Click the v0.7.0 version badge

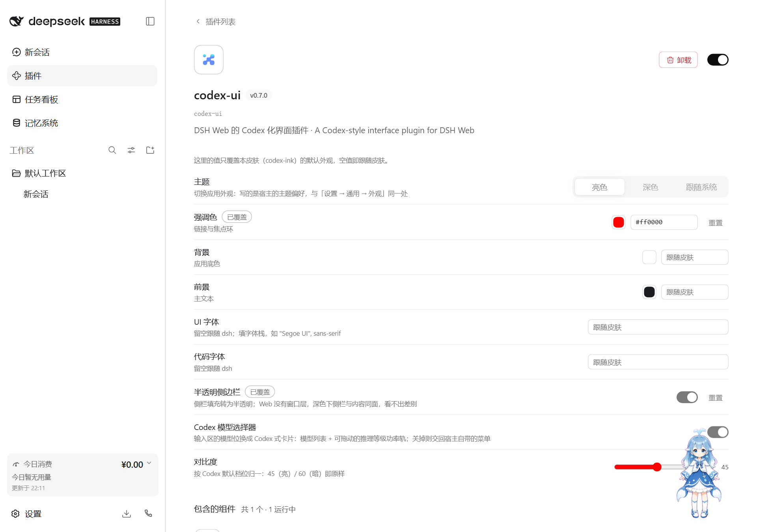coord(259,95)
